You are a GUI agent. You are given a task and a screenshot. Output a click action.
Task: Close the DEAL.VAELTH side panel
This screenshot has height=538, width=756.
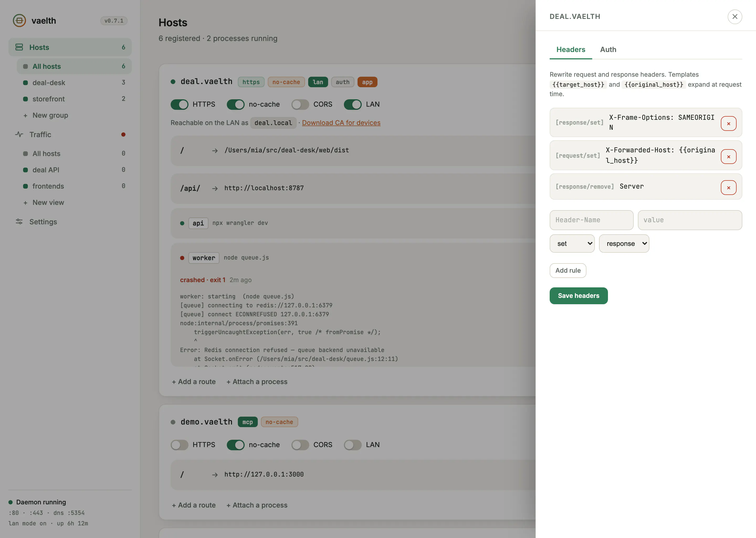coord(734,17)
